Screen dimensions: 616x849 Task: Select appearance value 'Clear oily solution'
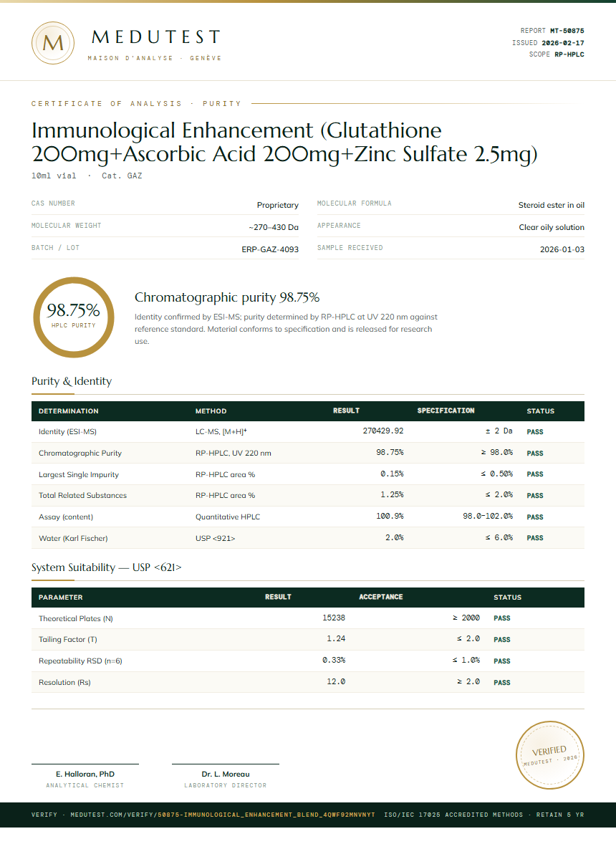point(552,227)
